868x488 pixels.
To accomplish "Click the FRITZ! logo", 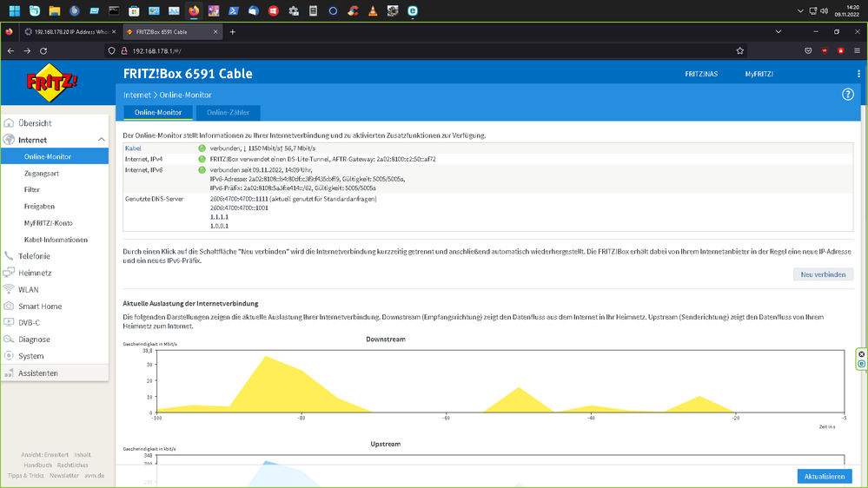I will [x=52, y=83].
